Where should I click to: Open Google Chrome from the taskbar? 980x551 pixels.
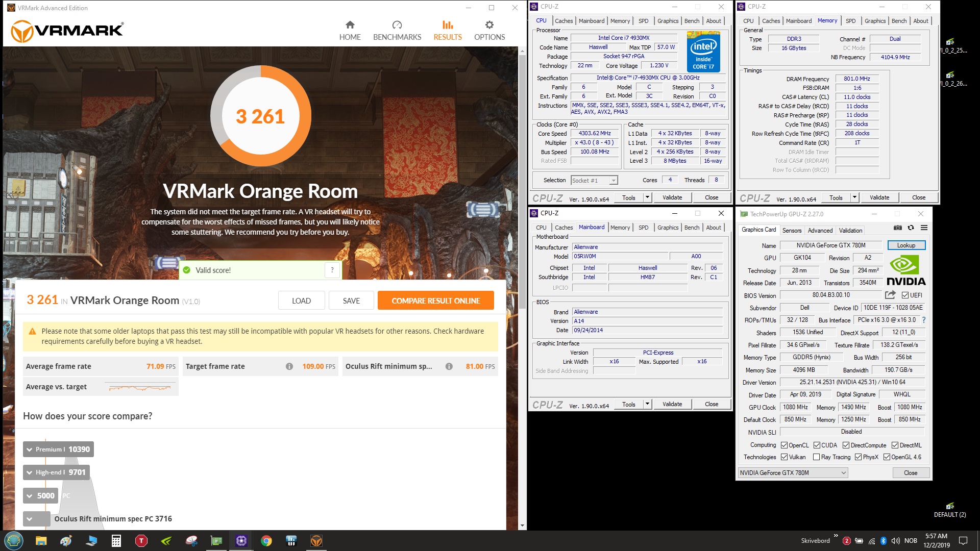click(266, 541)
